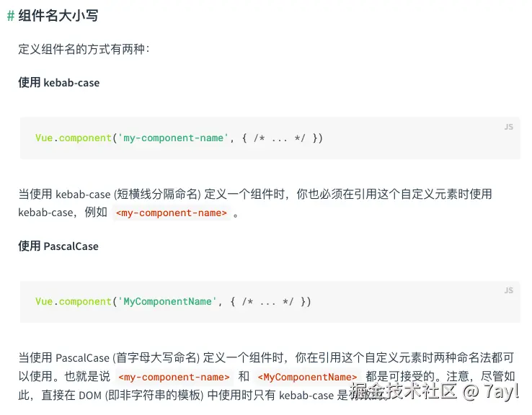This screenshot has width=532, height=415.
Task: Click the 使用 PascalCase subheading
Action: (x=58, y=246)
